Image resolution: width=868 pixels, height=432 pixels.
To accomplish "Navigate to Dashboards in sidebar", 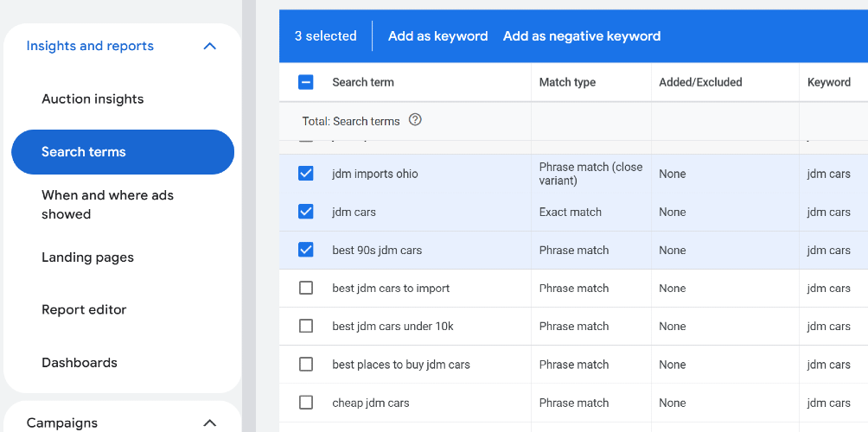I will pyautogui.click(x=80, y=363).
